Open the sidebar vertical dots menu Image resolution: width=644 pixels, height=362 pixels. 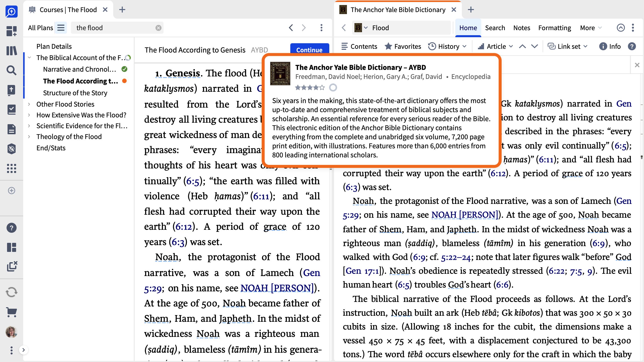pyautogui.click(x=12, y=350)
